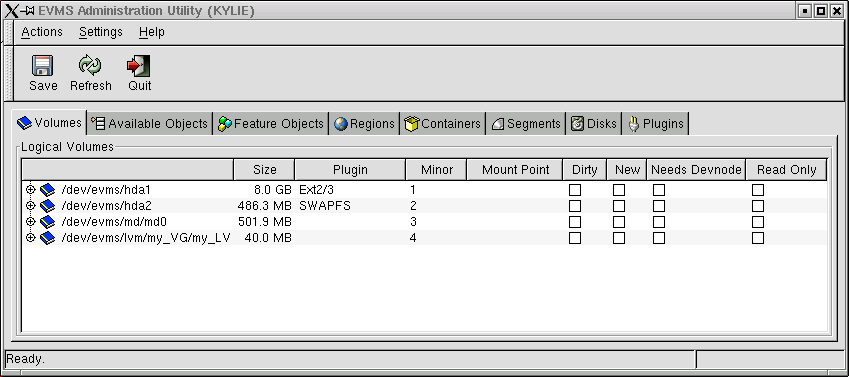Image resolution: width=849 pixels, height=377 pixels.
Task: Click the Ext2/3 plugin cell
Action: click(317, 190)
